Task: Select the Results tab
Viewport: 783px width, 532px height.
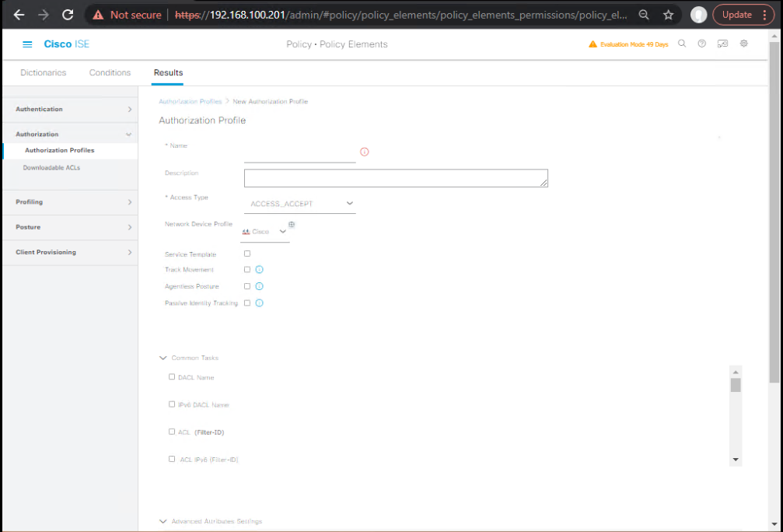Action: click(x=168, y=73)
